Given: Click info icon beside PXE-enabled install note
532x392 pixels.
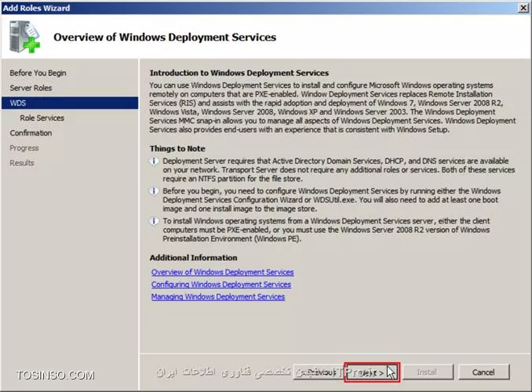Looking at the screenshot, I should (154, 221).
